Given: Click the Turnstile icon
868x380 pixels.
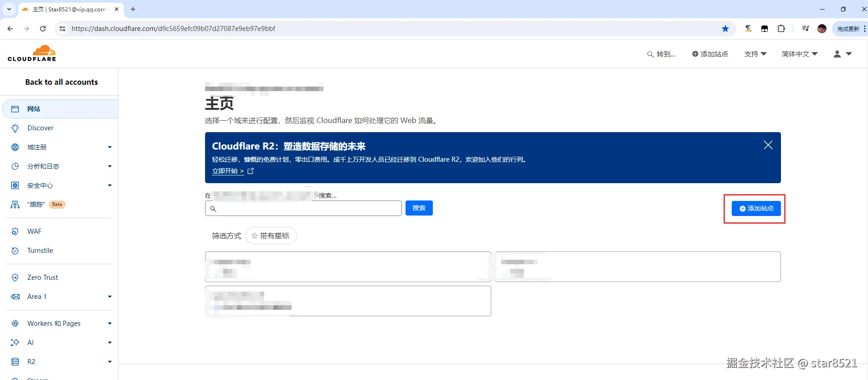Looking at the screenshot, I should tap(15, 251).
